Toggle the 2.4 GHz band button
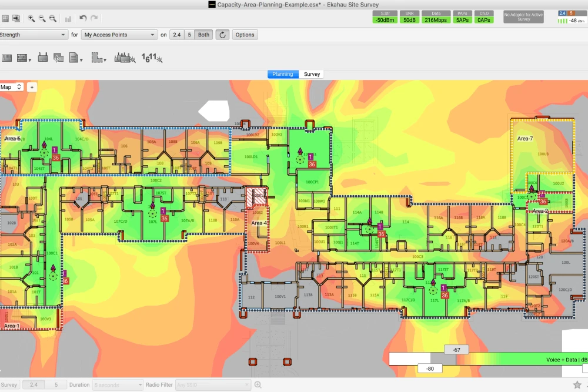Image resolution: width=588 pixels, height=392 pixels. [x=176, y=35]
